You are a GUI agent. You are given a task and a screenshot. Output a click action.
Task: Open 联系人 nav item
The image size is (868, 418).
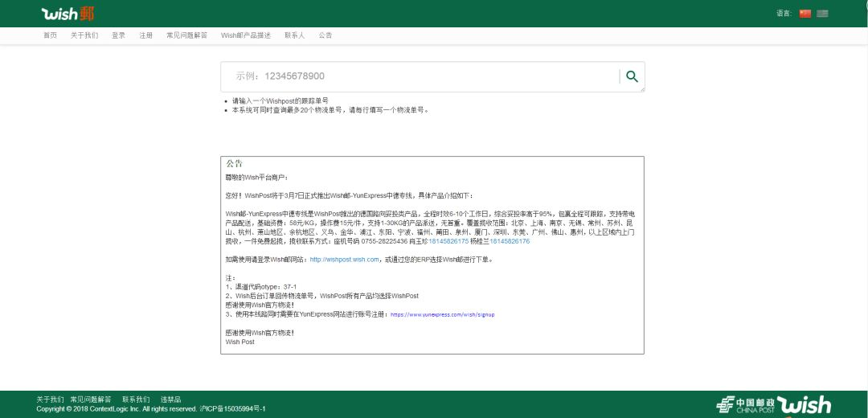pyautogui.click(x=294, y=35)
